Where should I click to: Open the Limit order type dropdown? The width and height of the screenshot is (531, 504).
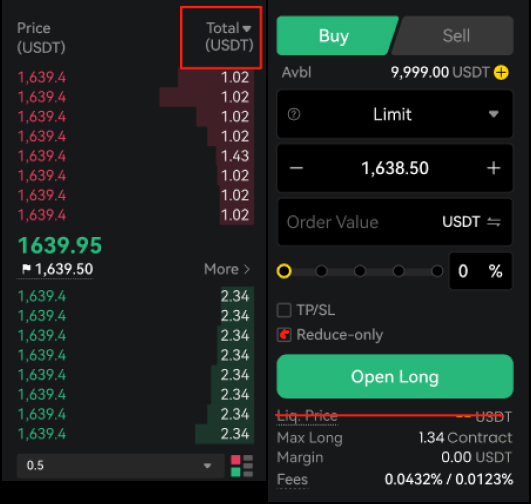(395, 114)
